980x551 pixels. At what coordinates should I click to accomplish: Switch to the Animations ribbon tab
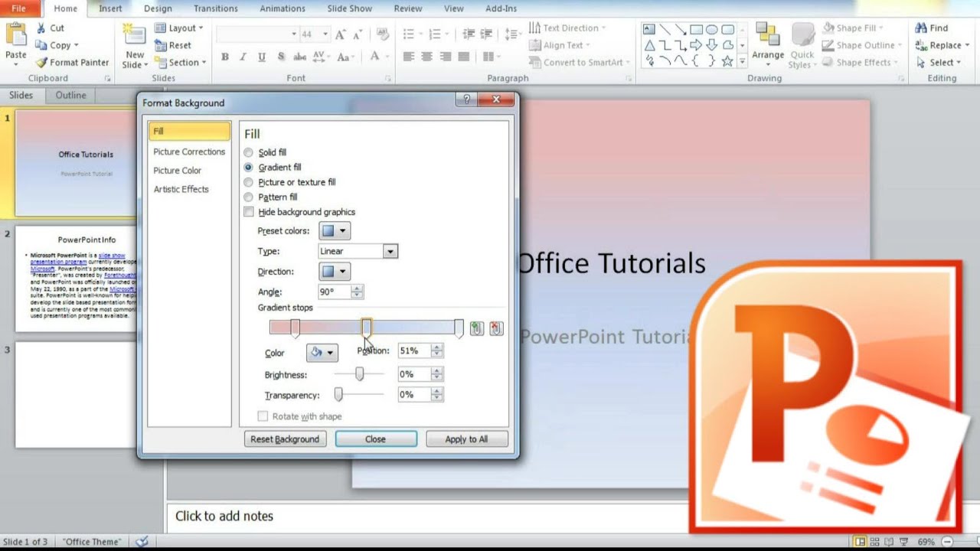(283, 8)
